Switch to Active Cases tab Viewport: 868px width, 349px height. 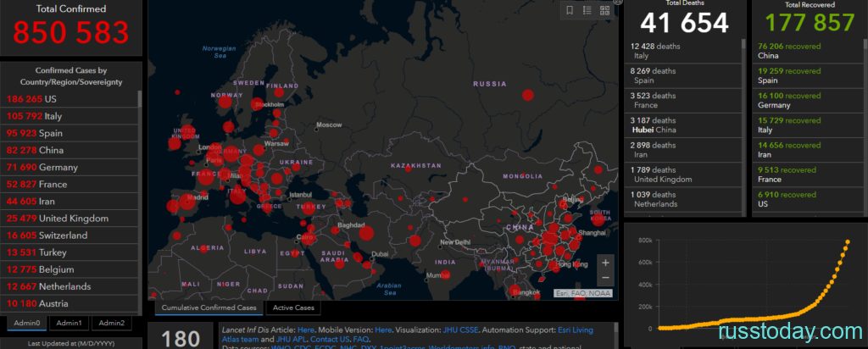293,307
